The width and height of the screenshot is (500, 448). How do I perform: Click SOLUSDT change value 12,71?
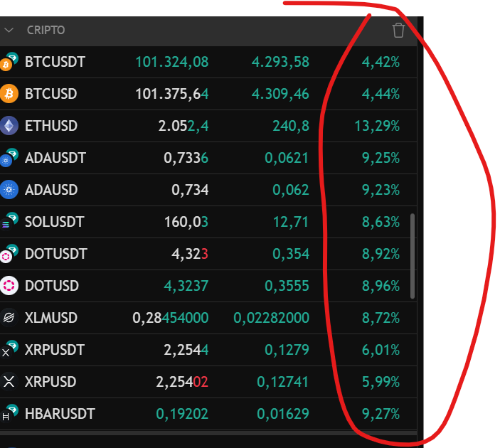[x=290, y=222]
